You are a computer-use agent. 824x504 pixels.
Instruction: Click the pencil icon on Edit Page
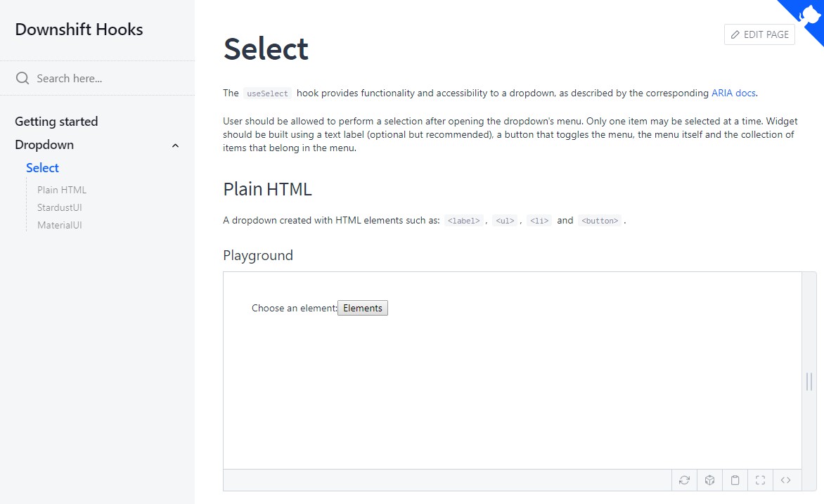coord(734,34)
